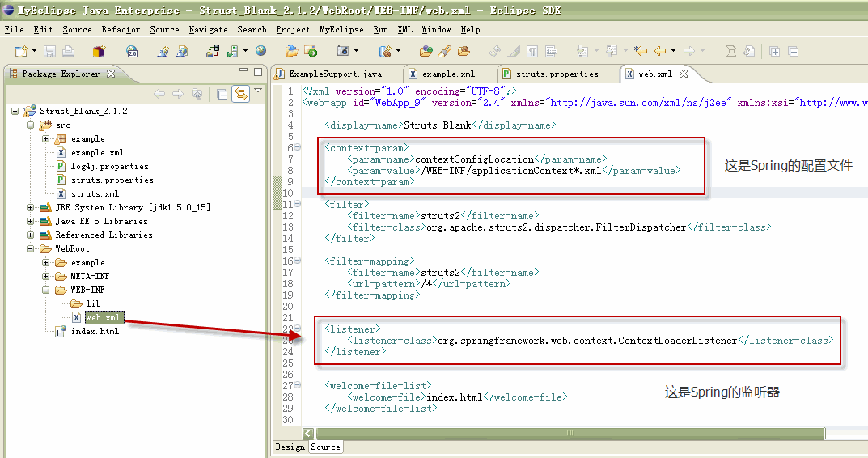Click the camera snapshot toolbar icon
Image resolution: width=868 pixels, height=458 pixels.
(343, 51)
